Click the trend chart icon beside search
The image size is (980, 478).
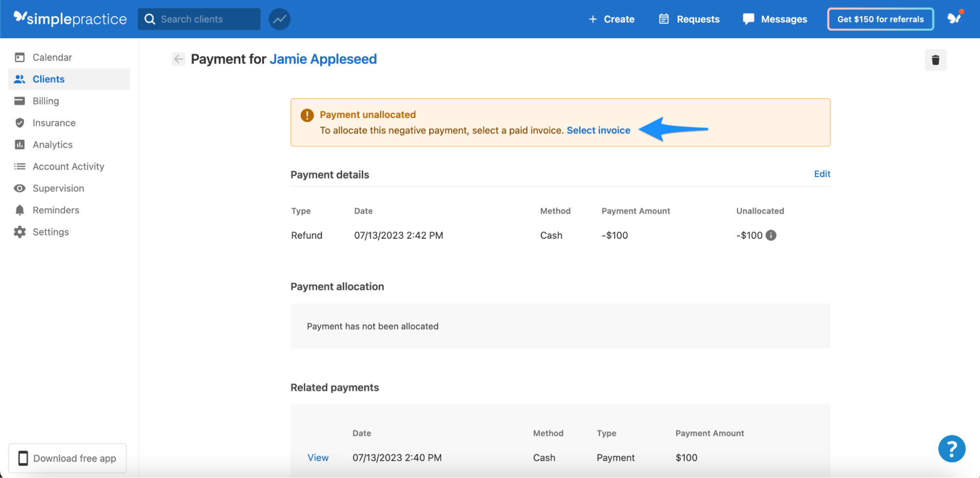(279, 19)
